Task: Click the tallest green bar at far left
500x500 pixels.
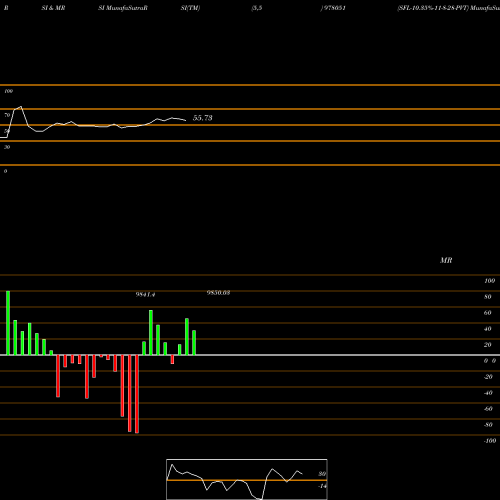Action: [8, 323]
